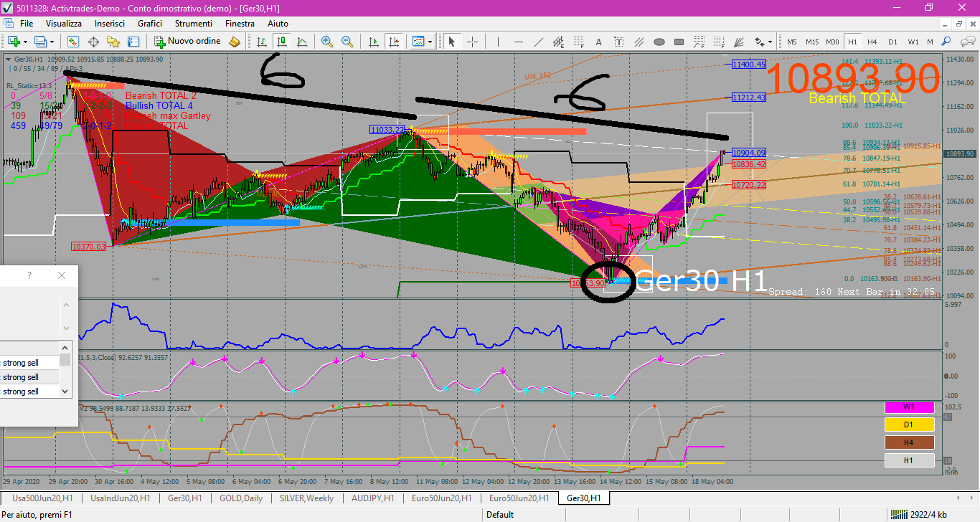
Task: Switch to the GOLD,Daily chart tab
Action: (241, 498)
